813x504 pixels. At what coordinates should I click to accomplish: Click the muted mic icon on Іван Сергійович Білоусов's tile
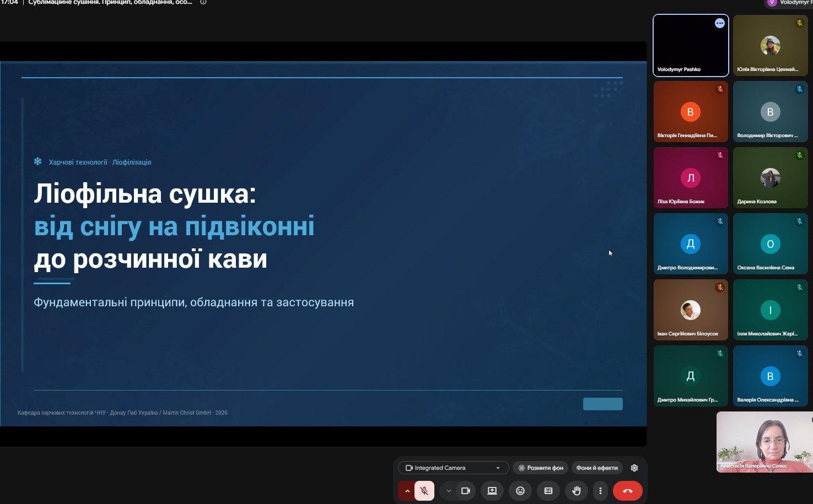point(720,288)
